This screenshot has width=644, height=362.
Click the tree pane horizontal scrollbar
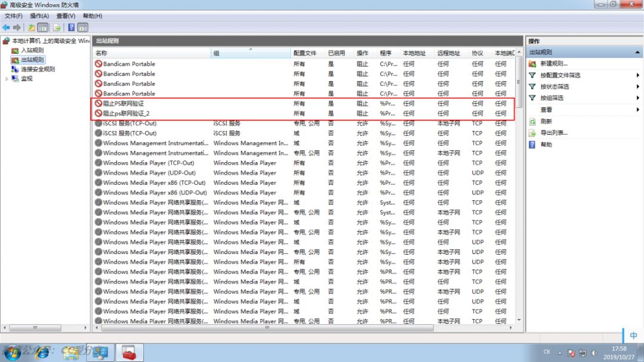click(x=35, y=327)
